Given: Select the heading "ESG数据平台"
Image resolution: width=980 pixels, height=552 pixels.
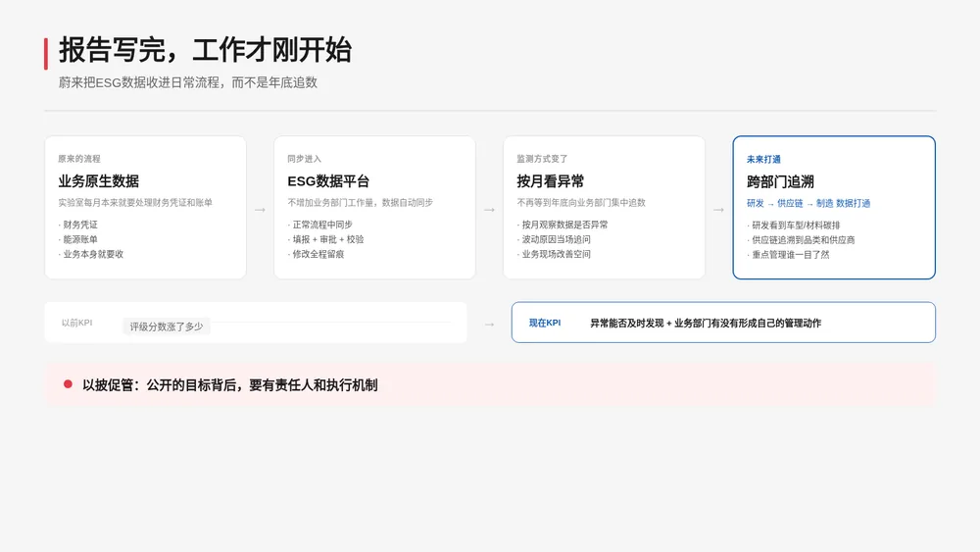Looking at the screenshot, I should click(x=328, y=181).
